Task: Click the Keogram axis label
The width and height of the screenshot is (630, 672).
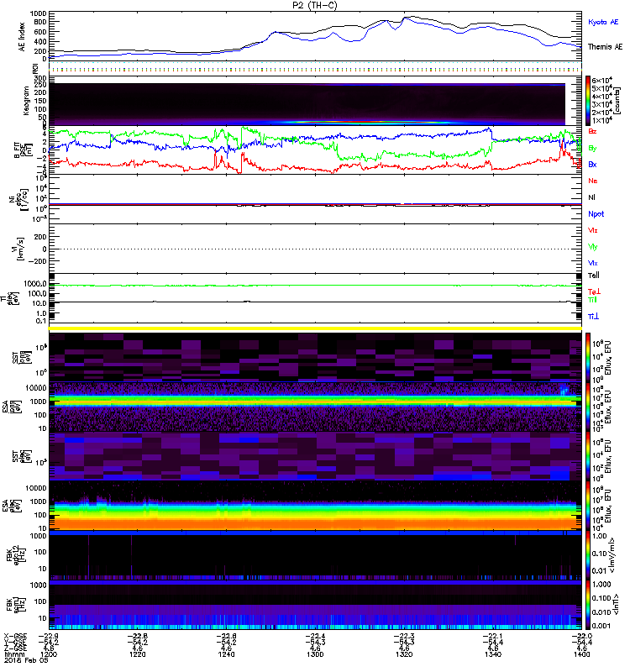Action: click(26, 101)
